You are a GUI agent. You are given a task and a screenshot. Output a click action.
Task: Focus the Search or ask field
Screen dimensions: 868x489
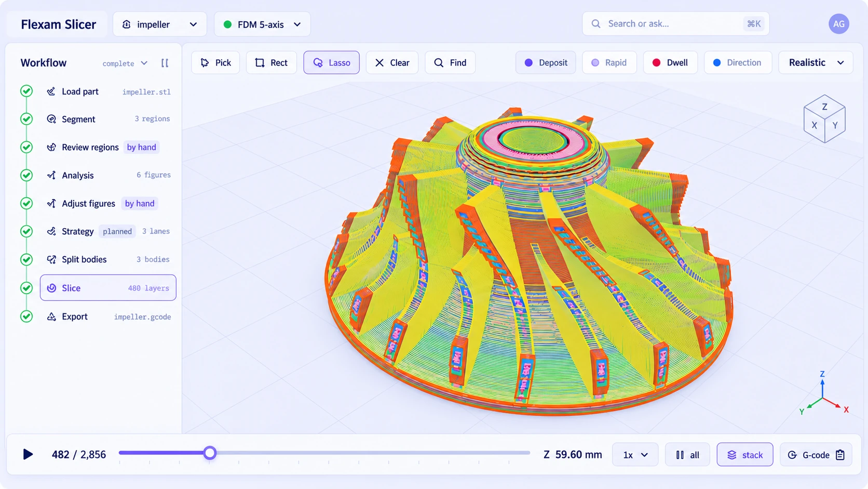675,24
